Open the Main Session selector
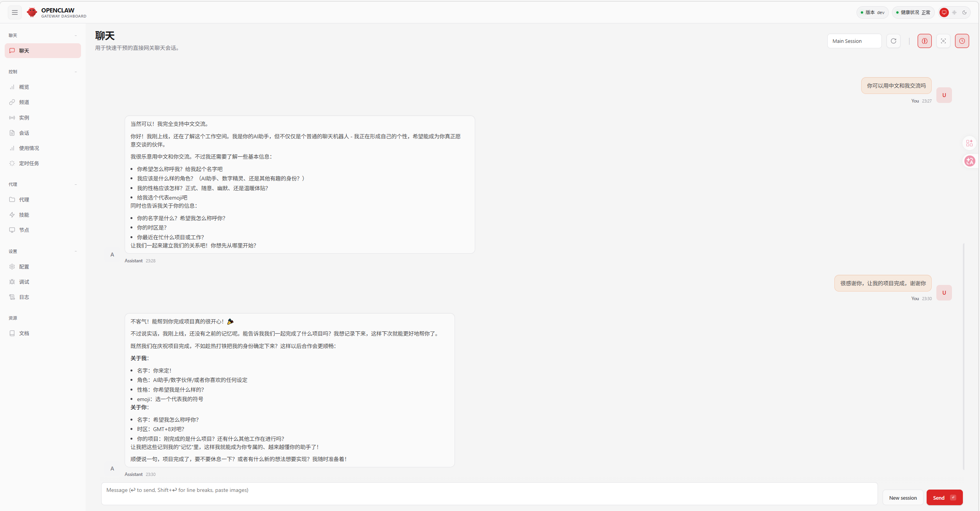The height and width of the screenshot is (511, 980). (x=854, y=41)
